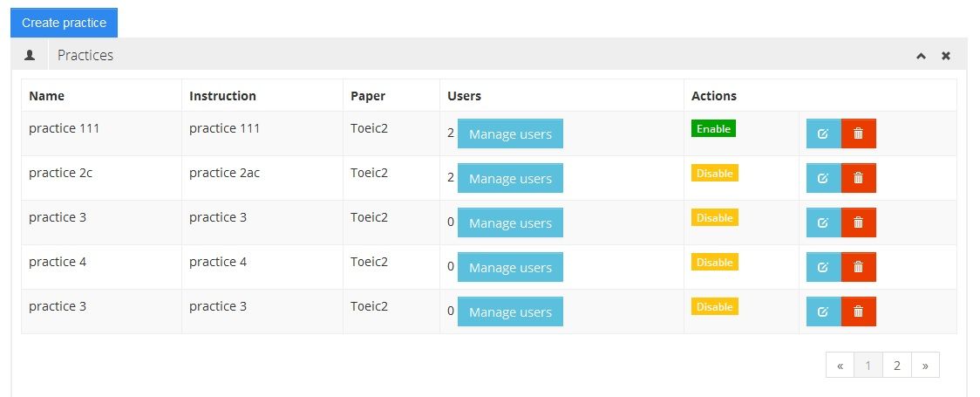Image resolution: width=980 pixels, height=397 pixels.
Task: Click trash icon for practice 4
Action: (858, 267)
